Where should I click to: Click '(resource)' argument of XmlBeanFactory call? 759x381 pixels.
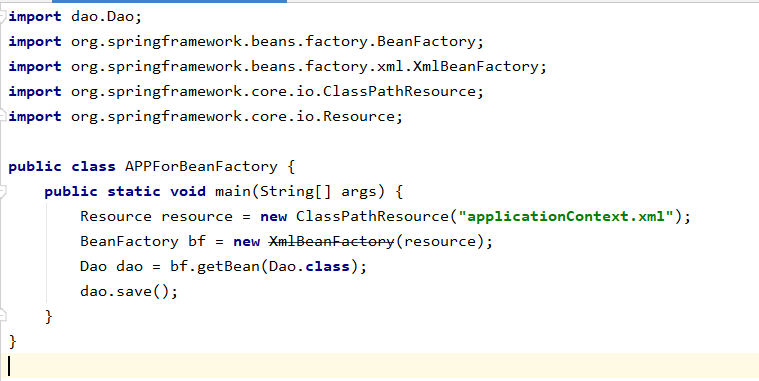coord(440,242)
